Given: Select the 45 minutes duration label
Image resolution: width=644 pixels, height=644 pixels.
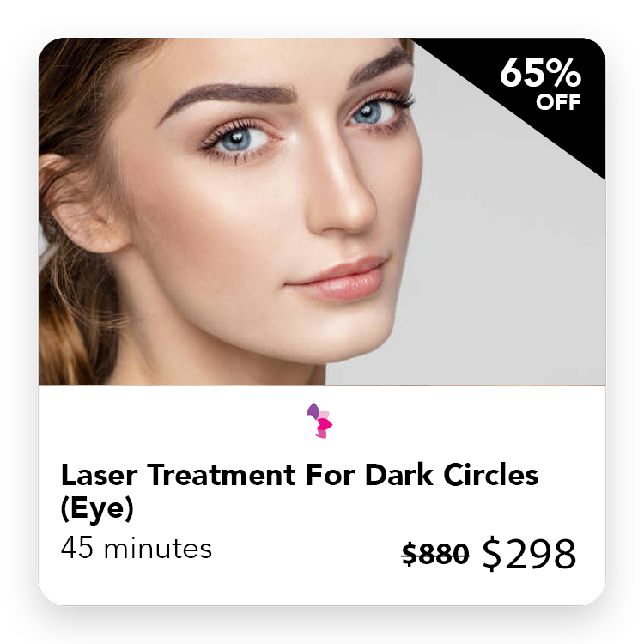Looking at the screenshot, I should point(137,548).
